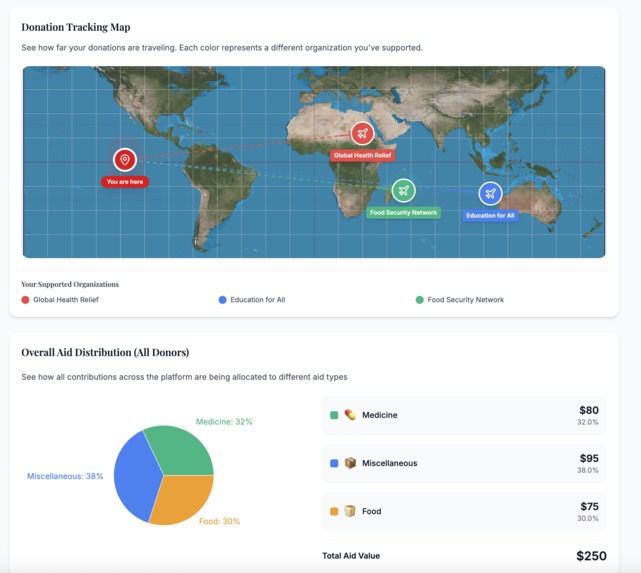Click the green square swatch beside Medicine
Viewport: 641px width, 573px height.
click(334, 415)
